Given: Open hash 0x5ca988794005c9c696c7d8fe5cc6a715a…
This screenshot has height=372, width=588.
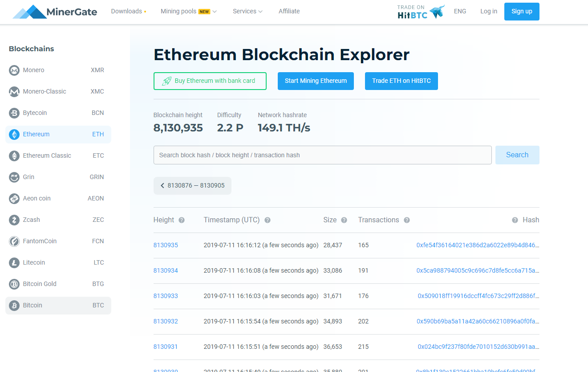Looking at the screenshot, I should [x=478, y=271].
